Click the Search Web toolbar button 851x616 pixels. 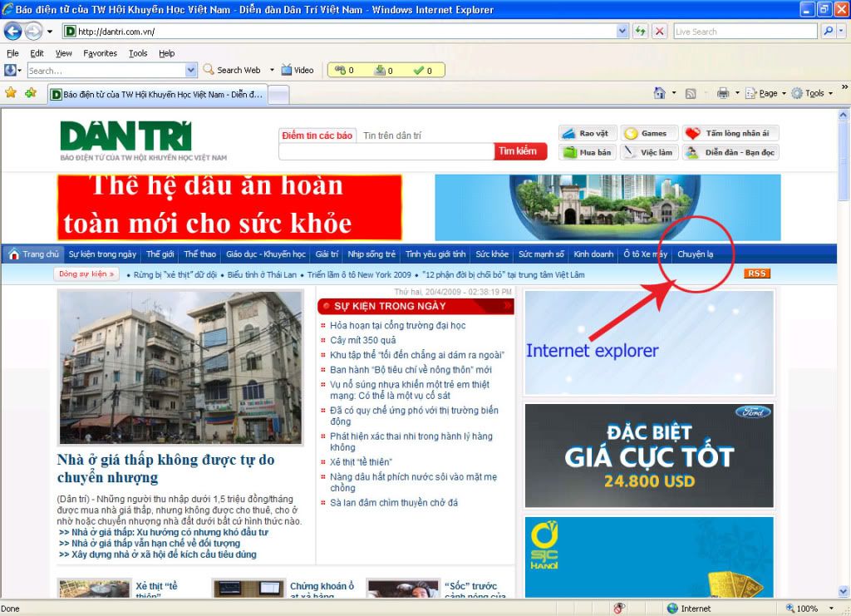point(232,70)
